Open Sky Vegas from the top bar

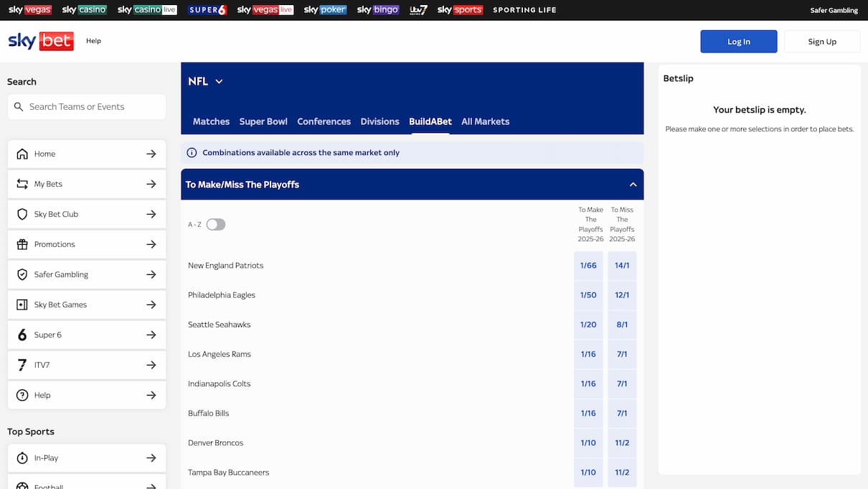(x=29, y=9)
